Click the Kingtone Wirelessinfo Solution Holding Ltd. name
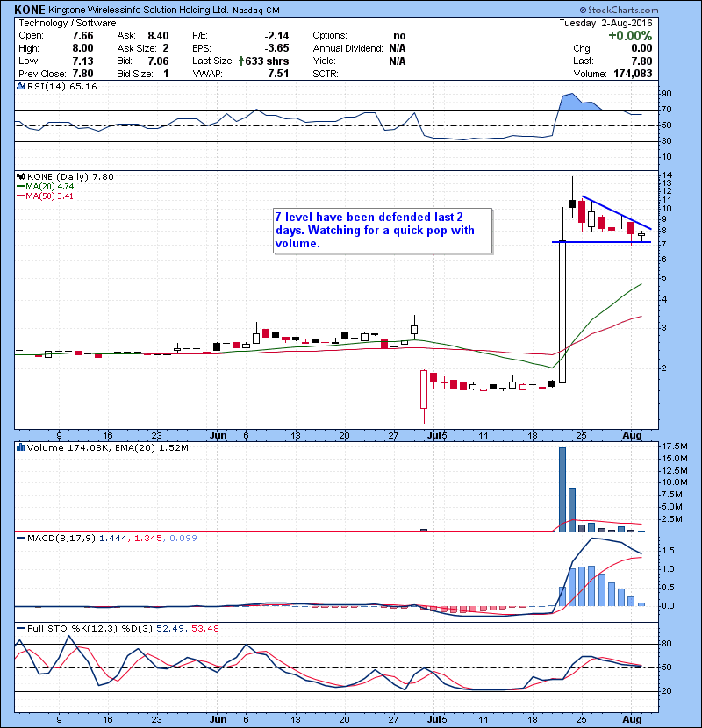 tap(138, 10)
